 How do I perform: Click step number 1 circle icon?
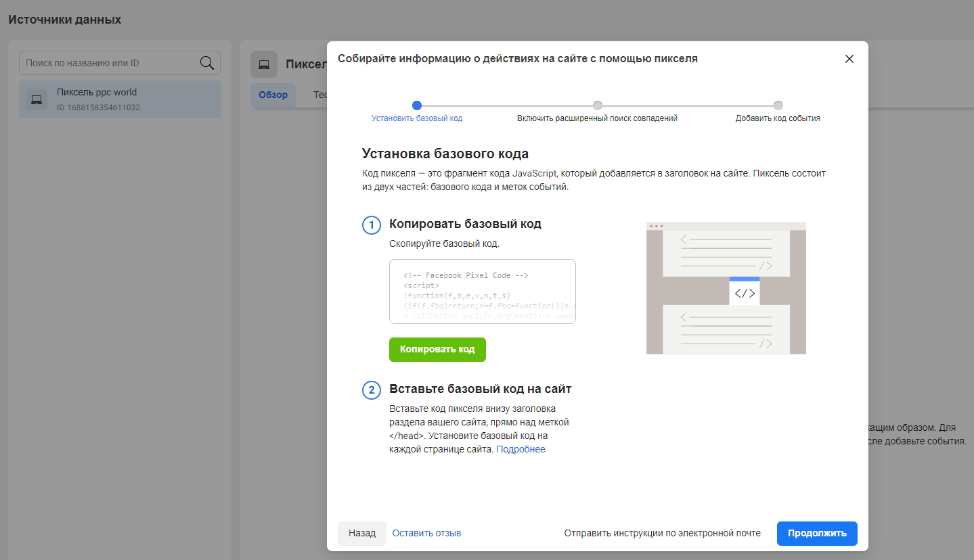(372, 225)
